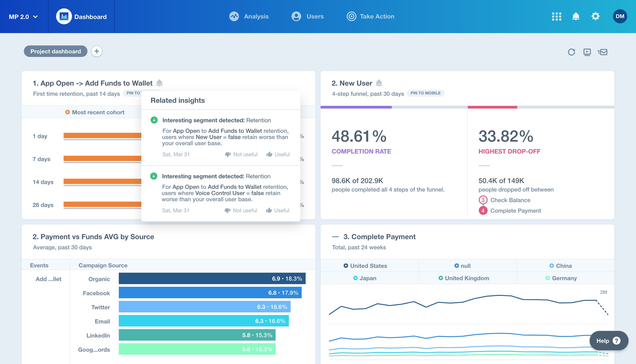Refresh the dashboard

click(571, 52)
